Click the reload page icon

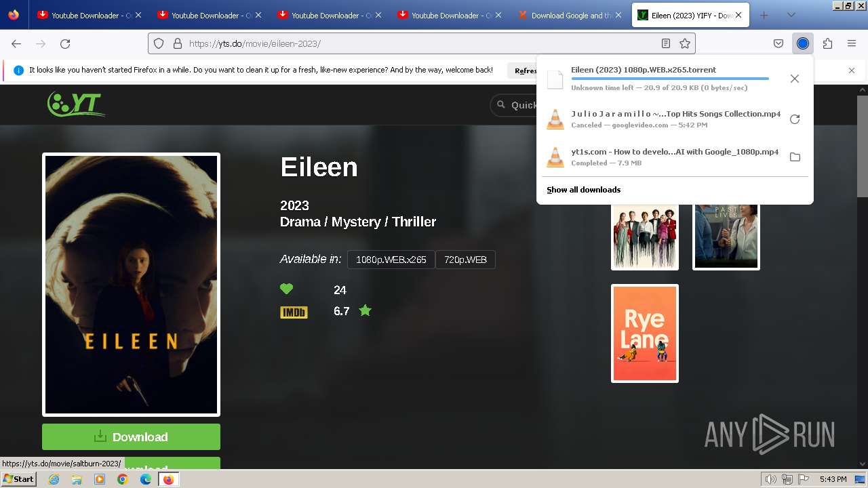pyautogui.click(x=65, y=43)
